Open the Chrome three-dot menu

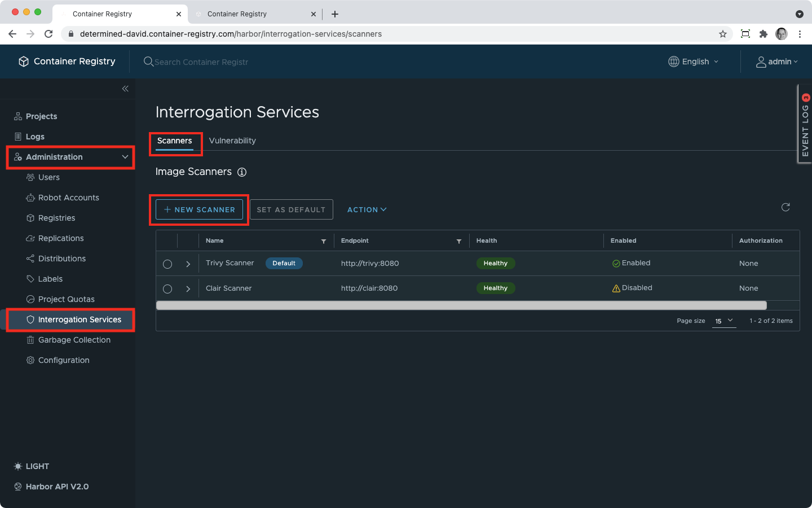click(800, 34)
